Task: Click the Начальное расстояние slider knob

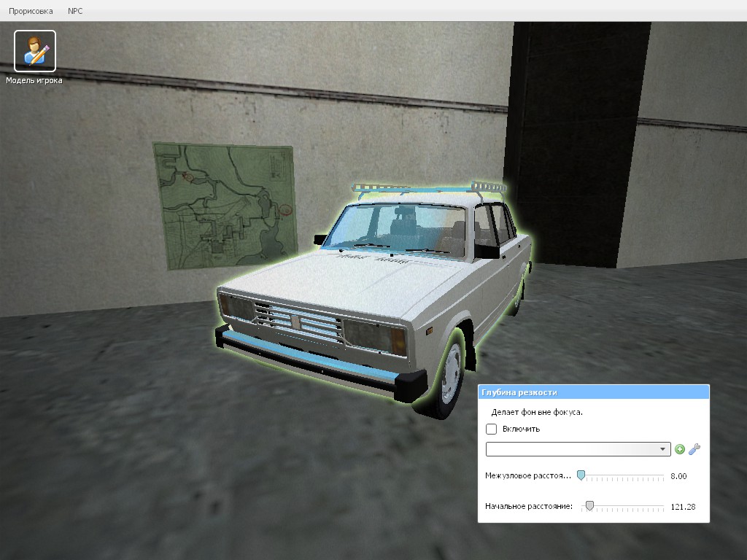Action: [x=589, y=506]
